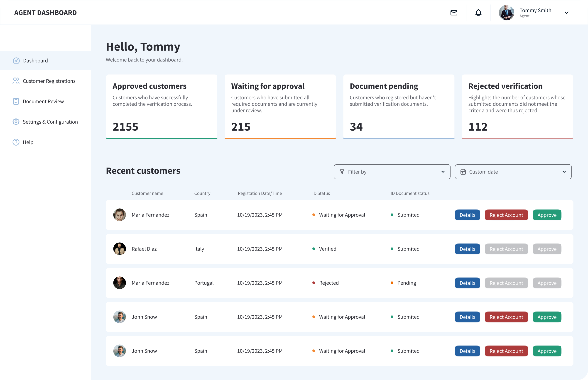Open the mail envelope icon

tap(454, 13)
